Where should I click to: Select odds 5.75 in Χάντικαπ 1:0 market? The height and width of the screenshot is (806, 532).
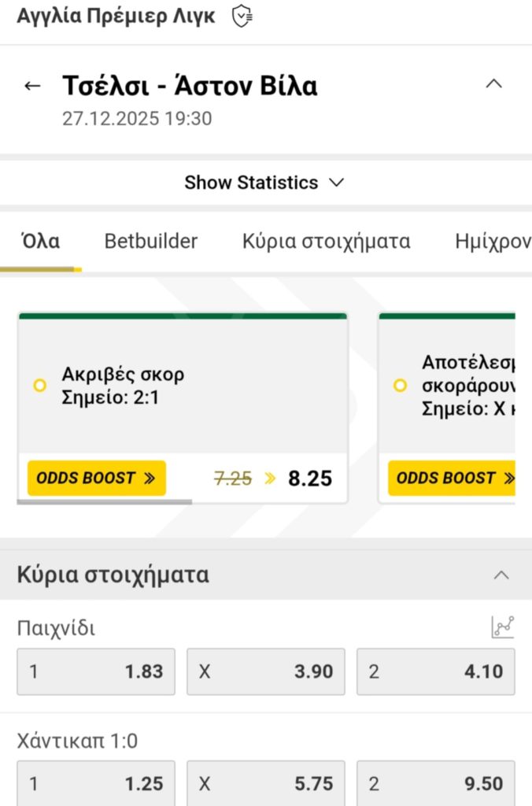point(265,783)
